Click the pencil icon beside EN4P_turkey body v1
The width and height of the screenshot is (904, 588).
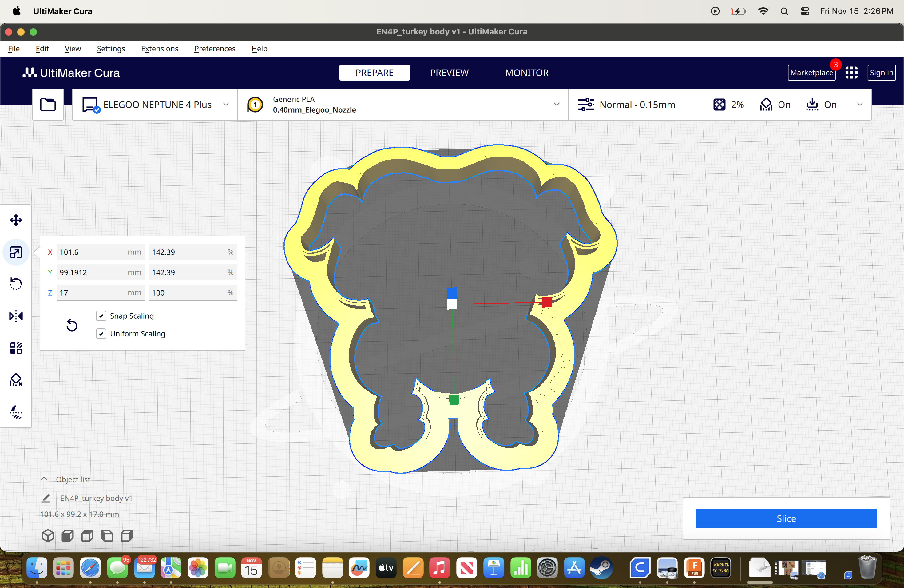(x=46, y=498)
